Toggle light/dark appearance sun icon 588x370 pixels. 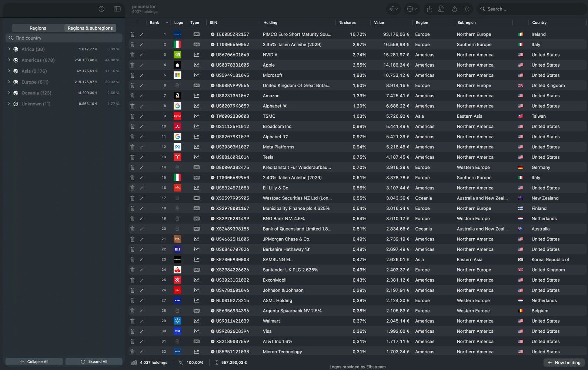pyautogui.click(x=467, y=9)
